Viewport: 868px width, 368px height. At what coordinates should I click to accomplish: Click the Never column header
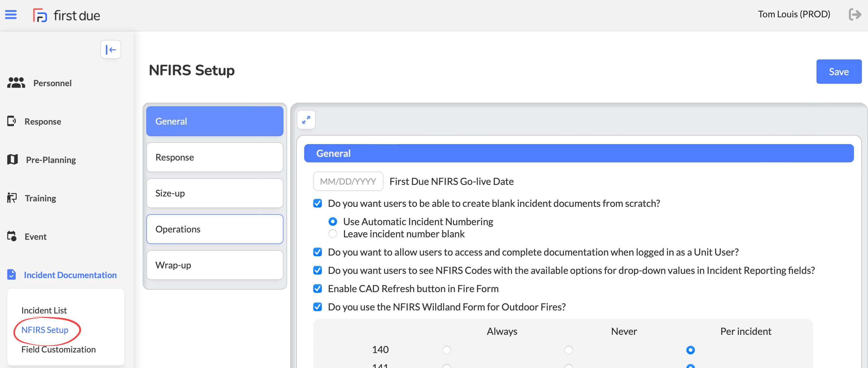pyautogui.click(x=624, y=331)
